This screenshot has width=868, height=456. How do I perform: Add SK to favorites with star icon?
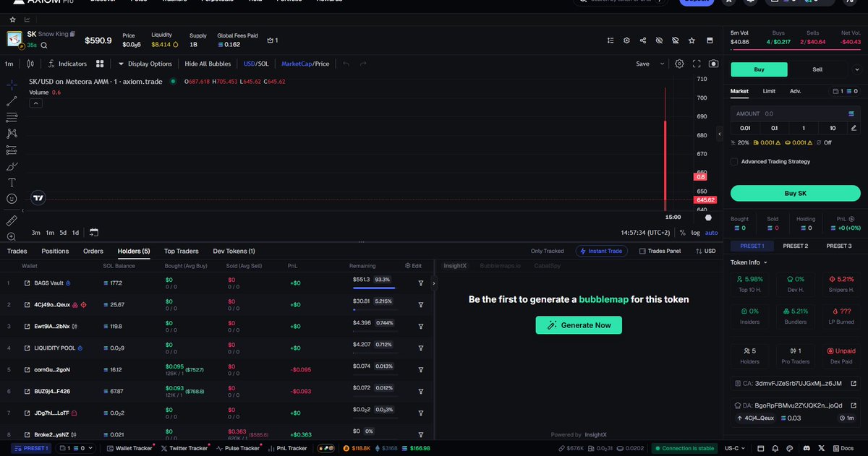coord(692,40)
